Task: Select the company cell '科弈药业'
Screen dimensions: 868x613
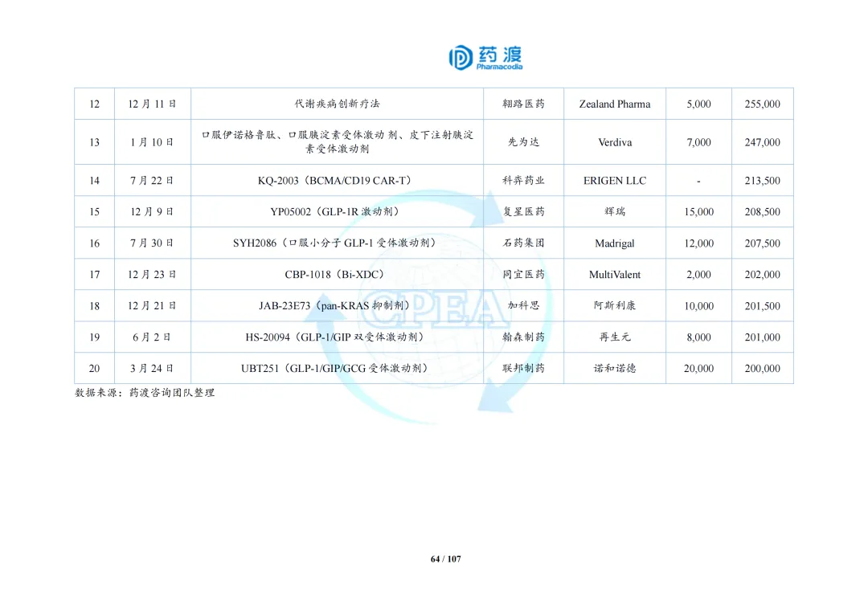Action: coord(523,180)
